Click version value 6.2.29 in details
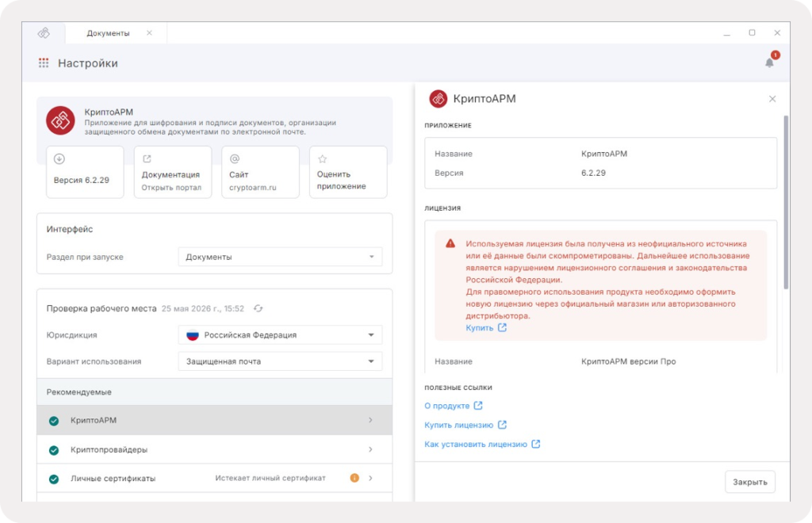Image resolution: width=812 pixels, height=523 pixels. tap(593, 173)
